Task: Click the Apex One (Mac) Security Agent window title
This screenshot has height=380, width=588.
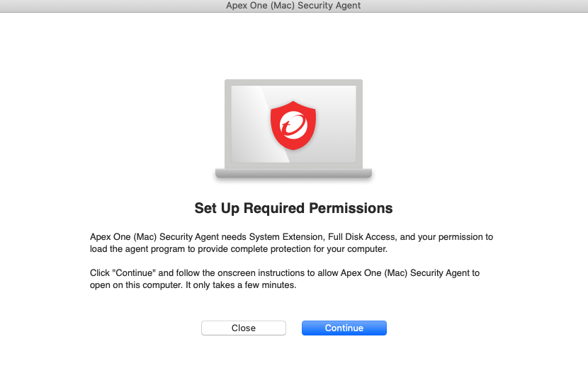Action: point(293,5)
